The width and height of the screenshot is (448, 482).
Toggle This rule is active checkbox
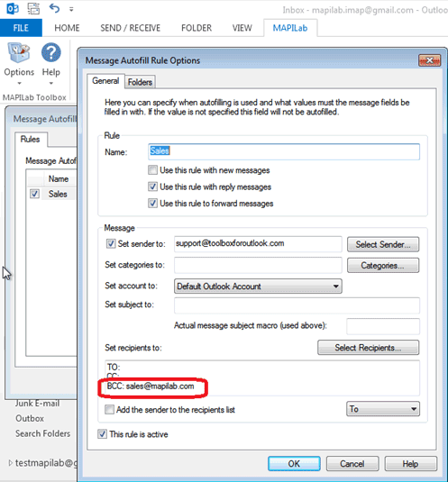pyautogui.click(x=102, y=434)
